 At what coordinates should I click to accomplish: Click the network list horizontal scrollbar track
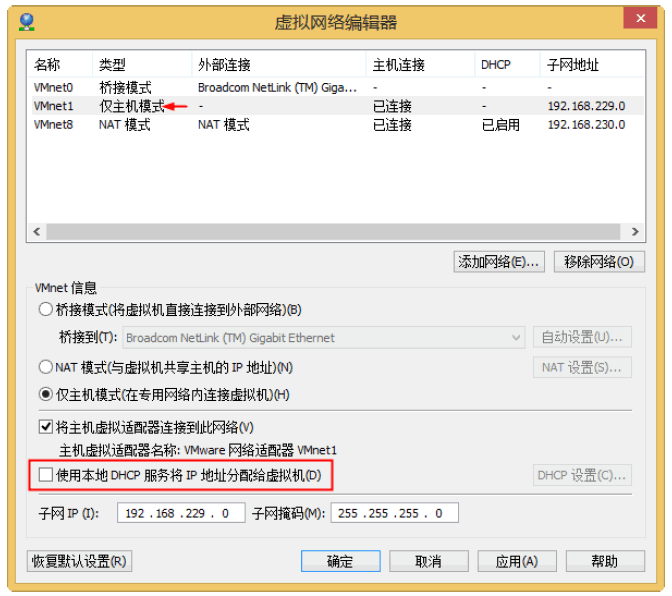point(333,232)
